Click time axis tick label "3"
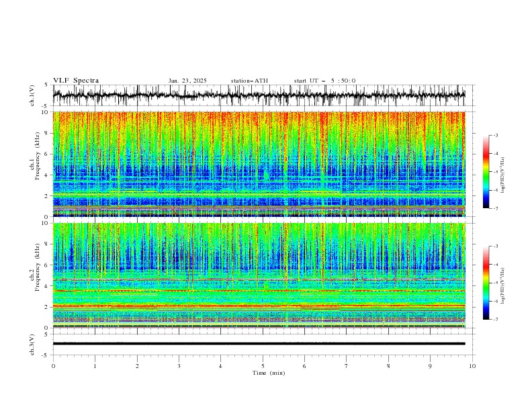 point(179,366)
